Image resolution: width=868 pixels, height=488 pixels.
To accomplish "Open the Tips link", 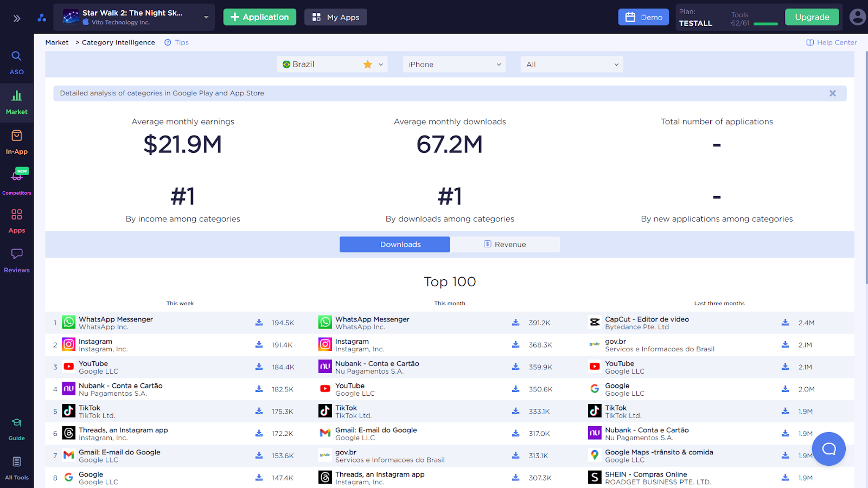I will pyautogui.click(x=177, y=43).
